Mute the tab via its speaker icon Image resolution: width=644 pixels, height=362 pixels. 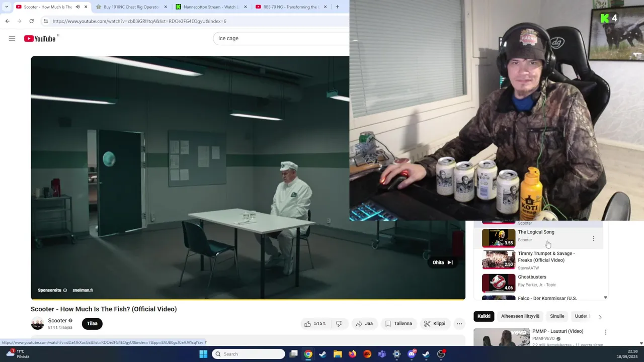[77, 7]
